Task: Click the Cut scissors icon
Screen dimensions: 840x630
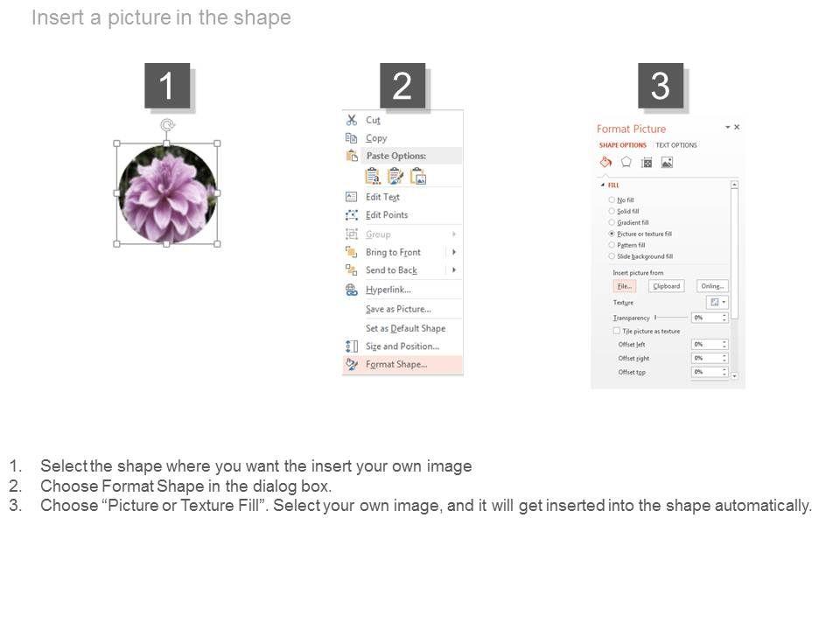Action: click(x=352, y=120)
